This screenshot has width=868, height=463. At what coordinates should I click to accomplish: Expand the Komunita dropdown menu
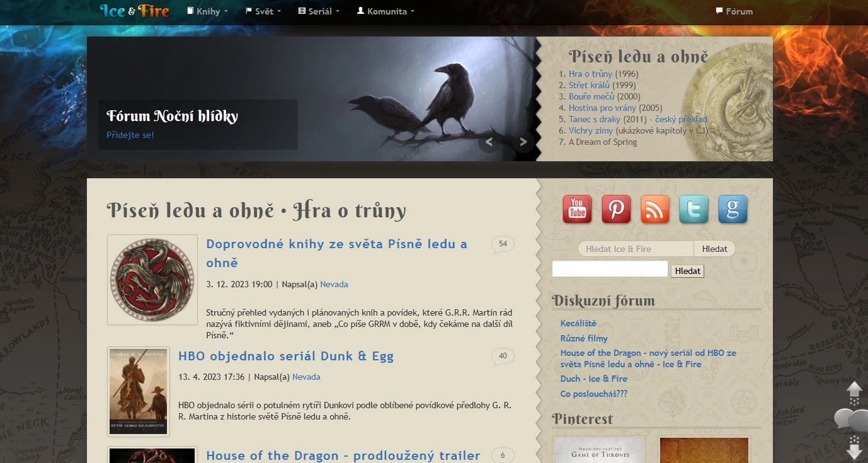[x=385, y=11]
